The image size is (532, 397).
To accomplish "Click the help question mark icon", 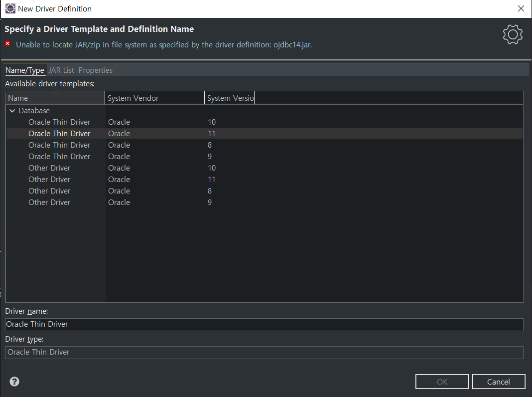I will [x=14, y=382].
